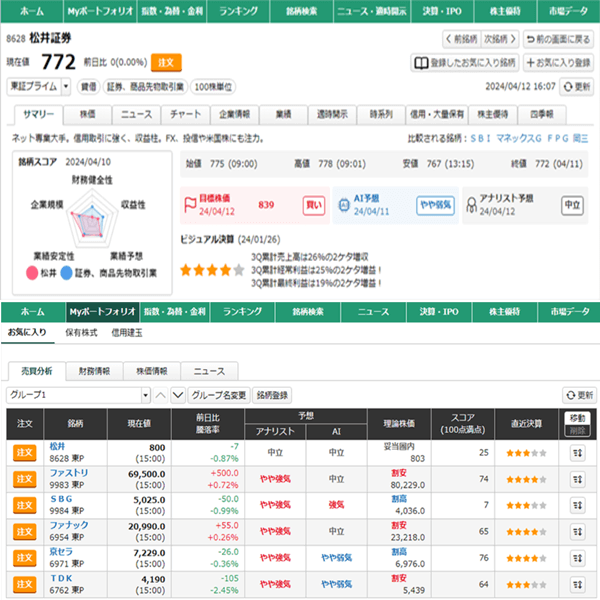The height and width of the screenshot is (600, 600).
Task: Open the 信用・大量保有 tab
Action: click(x=437, y=115)
